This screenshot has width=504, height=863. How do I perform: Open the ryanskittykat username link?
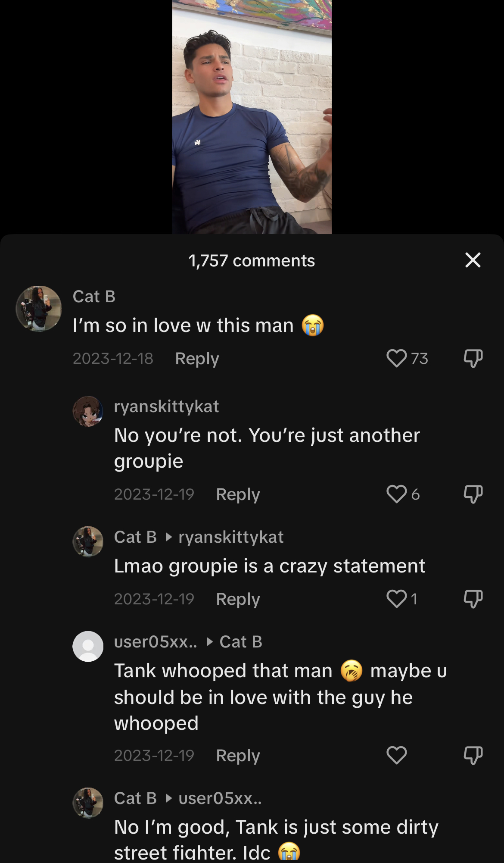(166, 406)
